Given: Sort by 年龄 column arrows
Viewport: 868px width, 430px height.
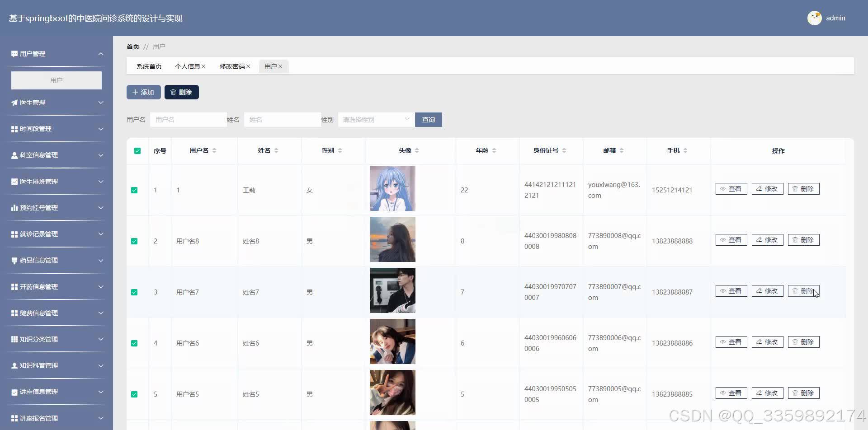Looking at the screenshot, I should tap(494, 150).
